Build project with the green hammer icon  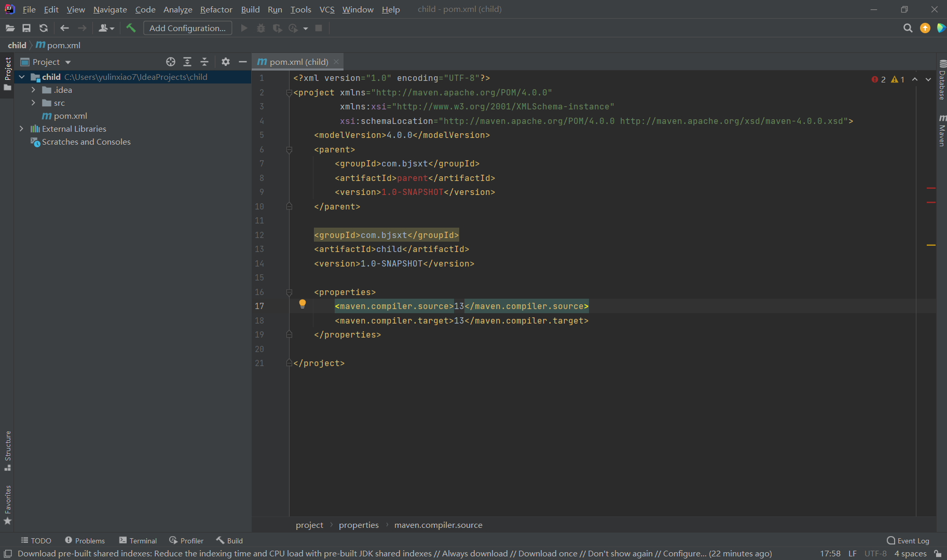click(x=131, y=28)
